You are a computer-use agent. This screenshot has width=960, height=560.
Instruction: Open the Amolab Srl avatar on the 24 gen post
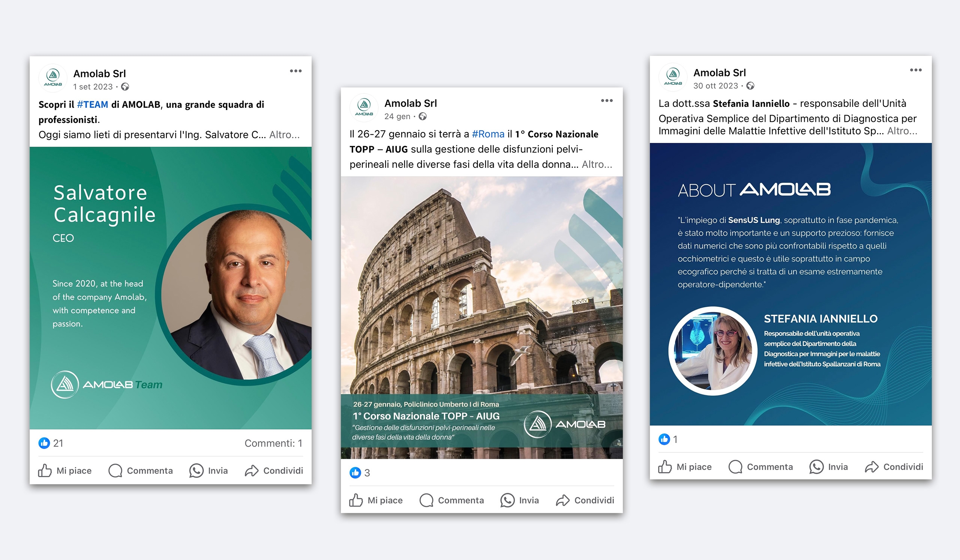point(364,108)
